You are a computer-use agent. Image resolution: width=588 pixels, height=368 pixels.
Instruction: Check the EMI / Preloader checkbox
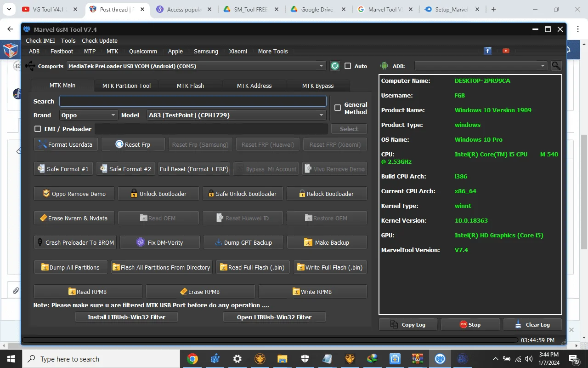(x=38, y=129)
